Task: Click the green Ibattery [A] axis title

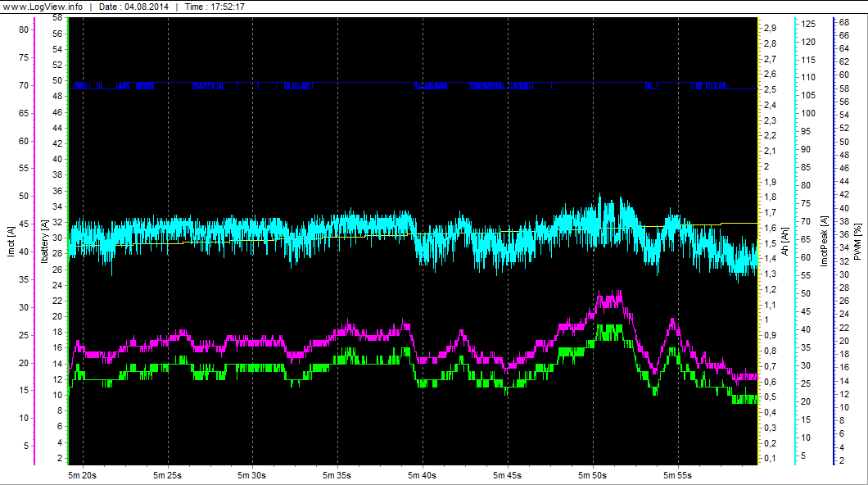Action: tap(45, 242)
